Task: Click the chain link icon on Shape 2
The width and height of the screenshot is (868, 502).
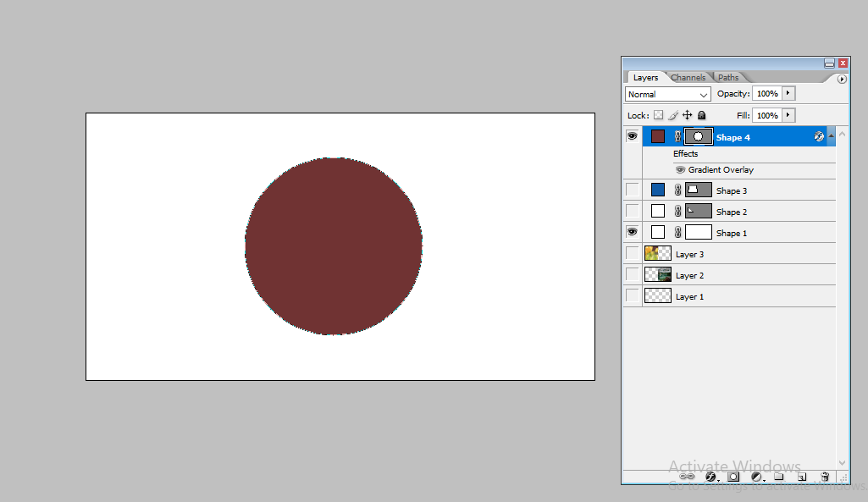Action: coord(677,212)
